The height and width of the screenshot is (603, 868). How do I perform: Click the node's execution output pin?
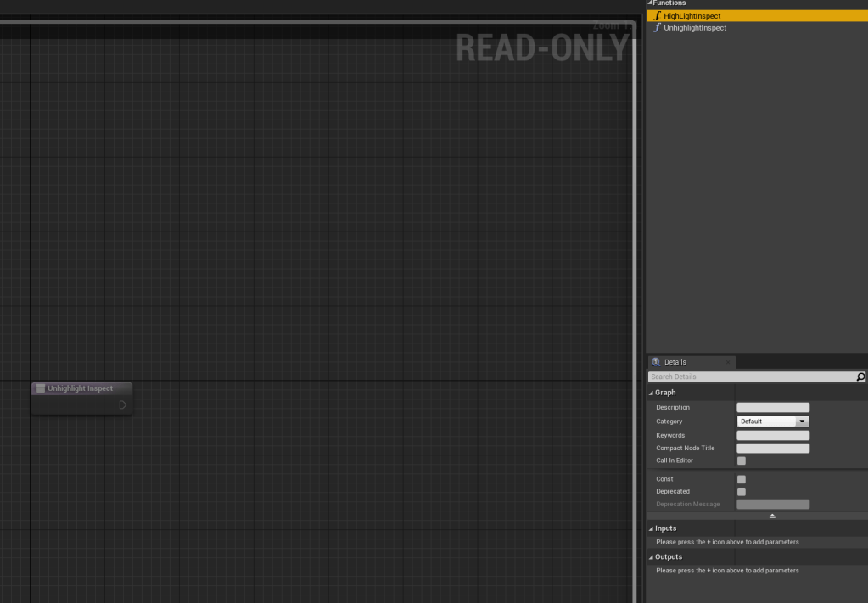tap(122, 405)
